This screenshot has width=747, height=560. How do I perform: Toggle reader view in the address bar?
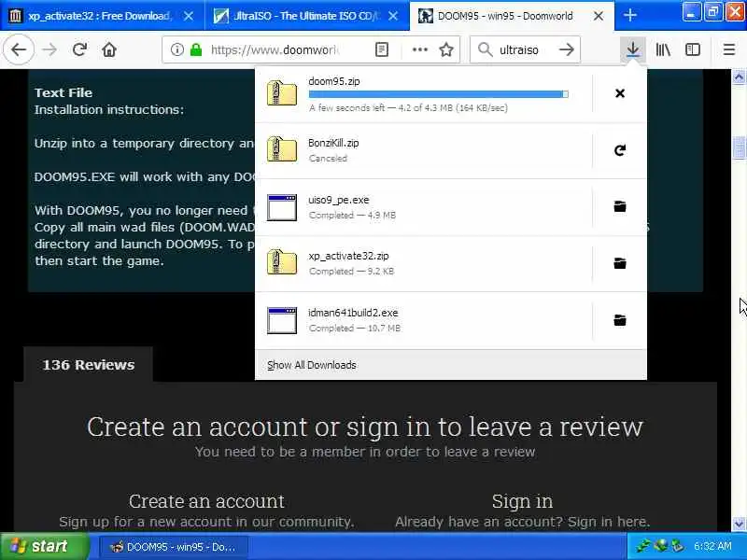tap(382, 49)
